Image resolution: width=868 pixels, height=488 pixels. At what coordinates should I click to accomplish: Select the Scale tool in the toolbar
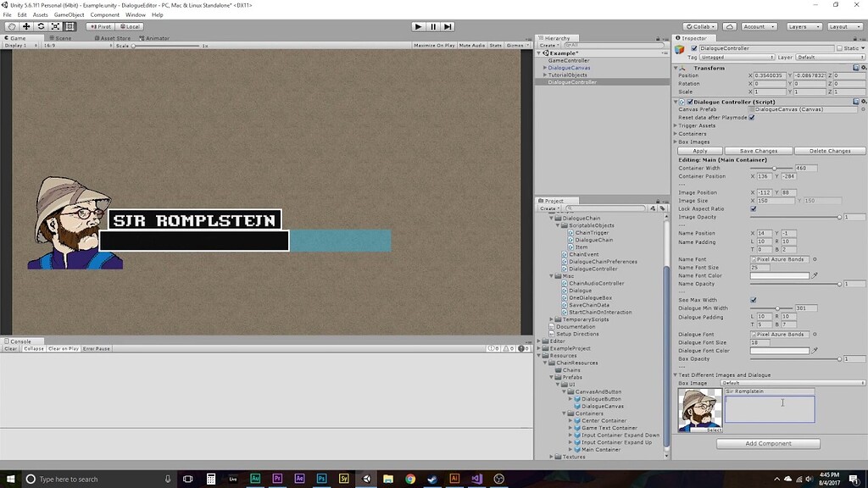pos(54,26)
